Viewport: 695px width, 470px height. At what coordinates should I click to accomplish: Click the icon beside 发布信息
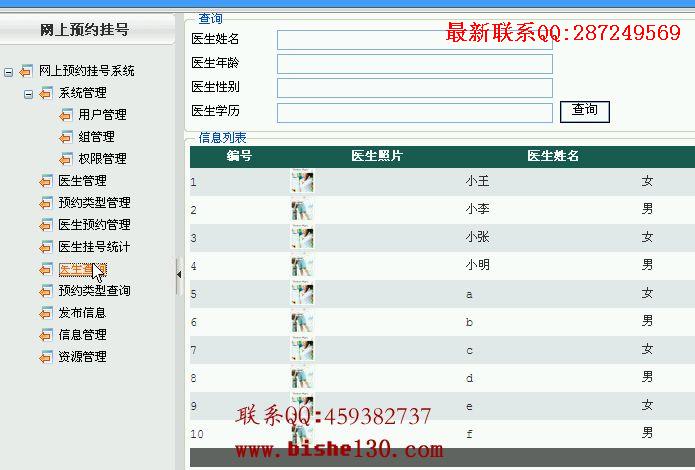[x=46, y=313]
